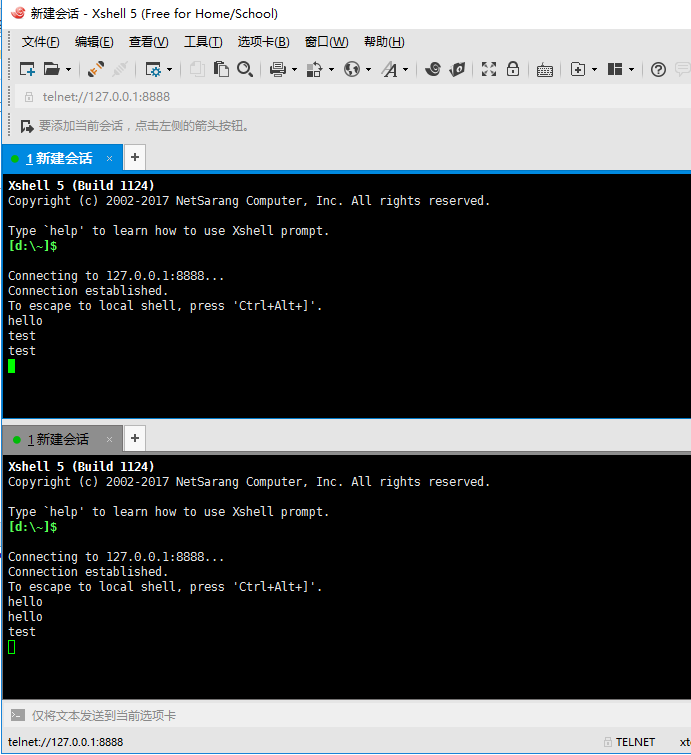This screenshot has width=691, height=755.
Task: Close the lower 新建会话 tab
Action: (109, 439)
